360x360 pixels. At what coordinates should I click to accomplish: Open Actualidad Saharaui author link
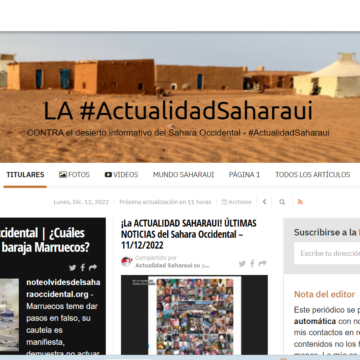164,266
